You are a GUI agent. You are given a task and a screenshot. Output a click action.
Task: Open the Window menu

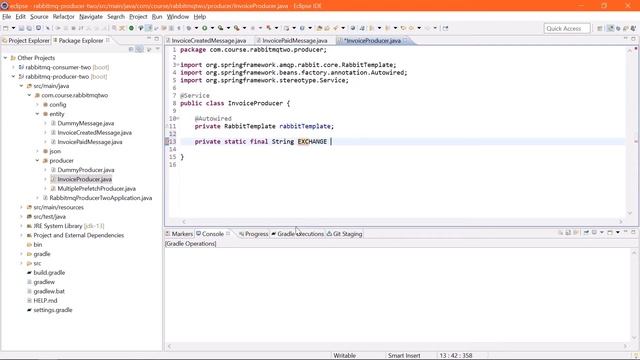178,17
